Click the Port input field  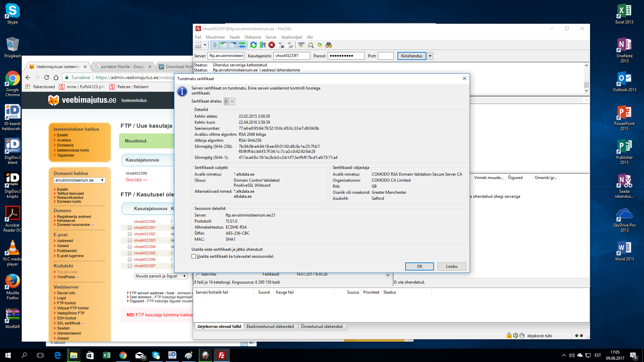(385, 56)
